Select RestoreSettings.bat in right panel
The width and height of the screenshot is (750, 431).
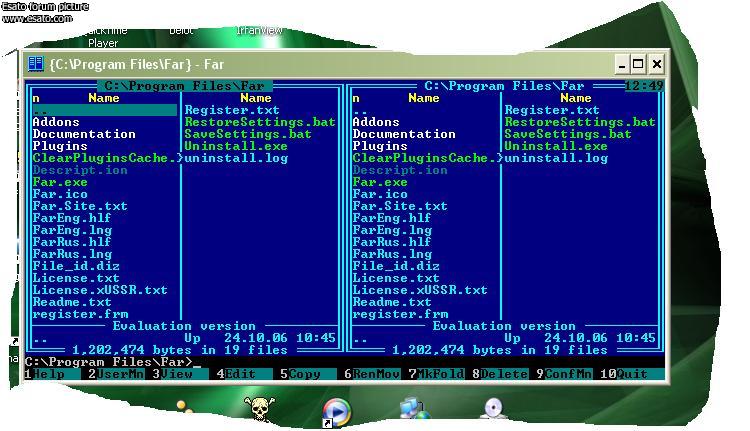pyautogui.click(x=580, y=122)
